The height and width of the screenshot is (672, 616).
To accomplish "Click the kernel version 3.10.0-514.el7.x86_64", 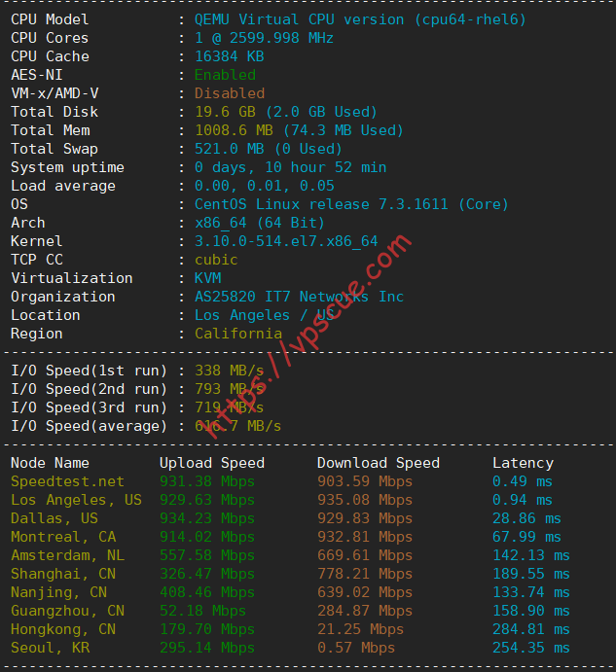I will click(x=286, y=241).
